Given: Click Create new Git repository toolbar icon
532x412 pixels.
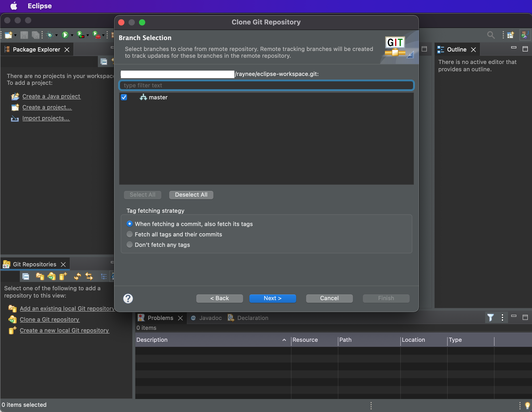Looking at the screenshot, I should [63, 276].
